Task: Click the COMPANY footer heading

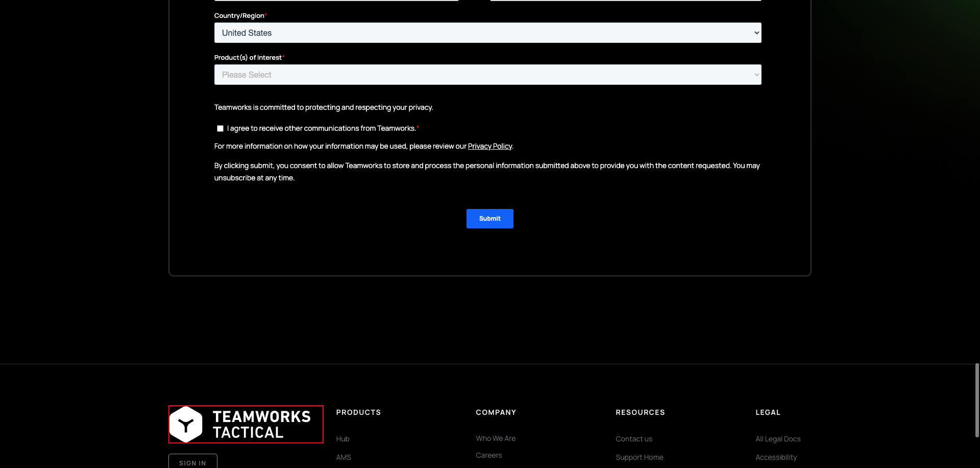Action: click(496, 412)
